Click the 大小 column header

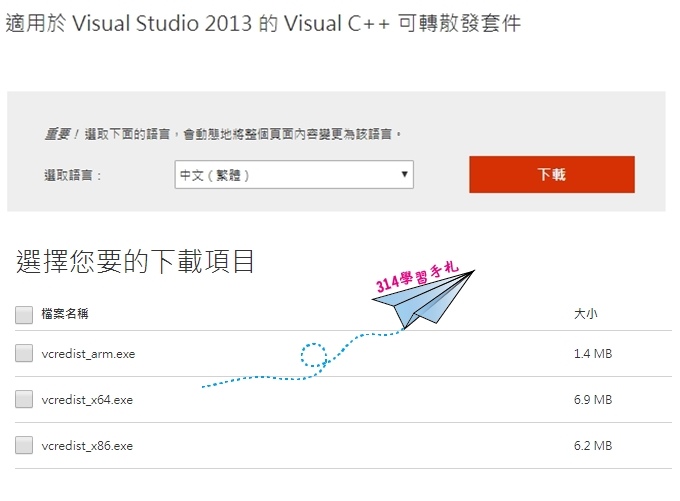pos(585,314)
